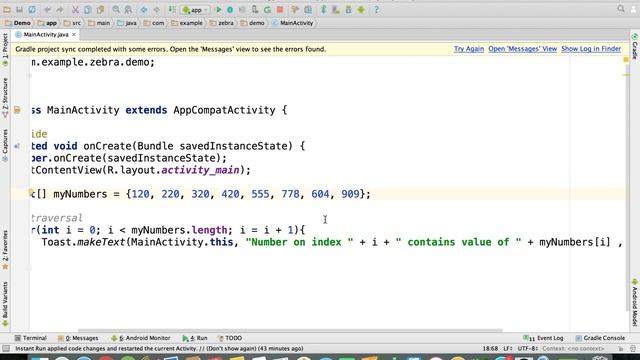640x360 pixels.
Task: Click the Paste icon in toolbar
Action: [x=100, y=9]
